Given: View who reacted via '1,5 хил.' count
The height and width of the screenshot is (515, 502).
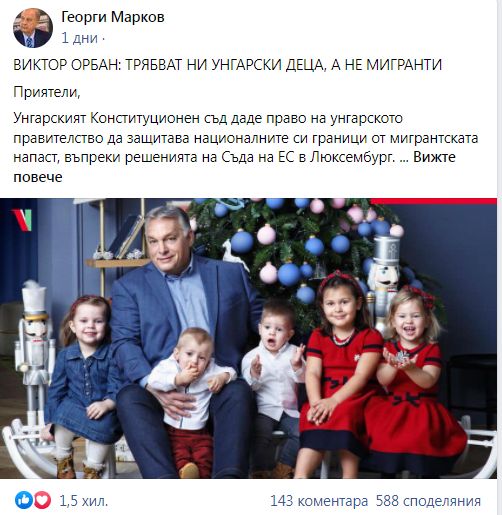Looking at the screenshot, I should (x=83, y=501).
